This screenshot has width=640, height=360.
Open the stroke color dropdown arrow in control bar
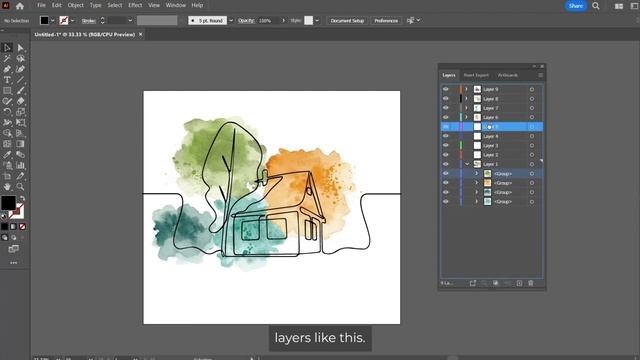(x=72, y=20)
